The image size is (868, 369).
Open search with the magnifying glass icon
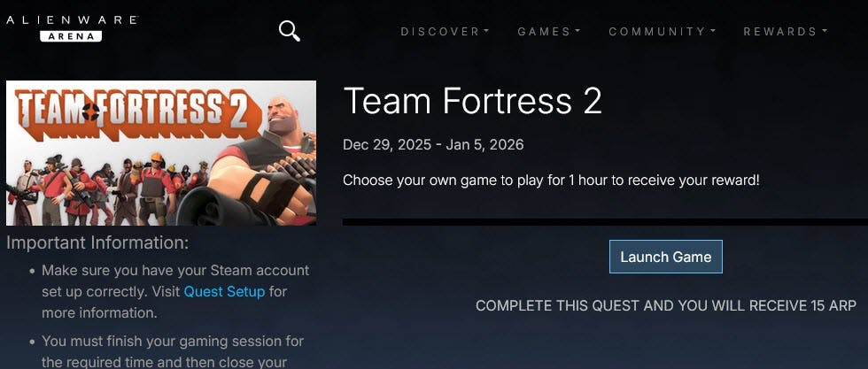[289, 31]
